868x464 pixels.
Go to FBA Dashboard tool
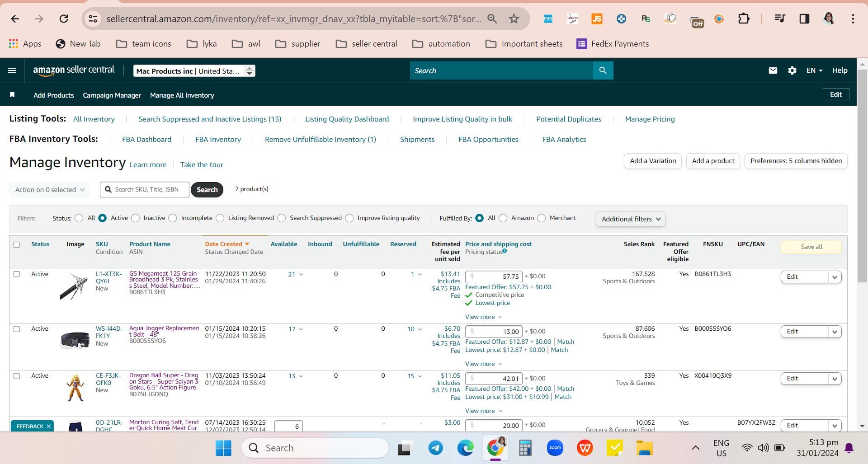pos(147,140)
